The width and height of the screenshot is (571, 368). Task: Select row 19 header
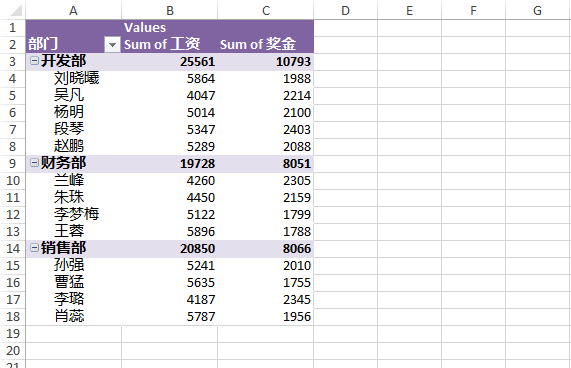(13, 333)
